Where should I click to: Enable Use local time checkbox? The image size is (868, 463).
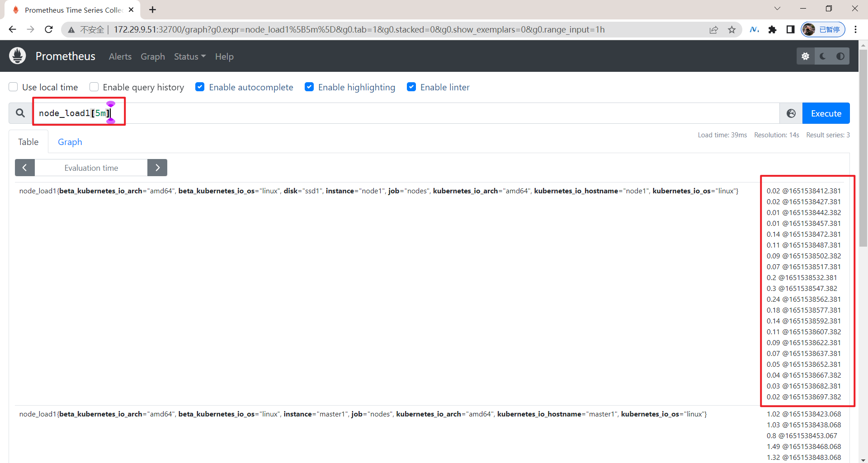[14, 87]
